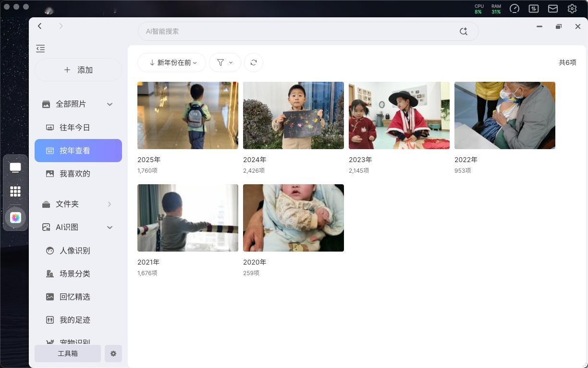The width and height of the screenshot is (588, 368).
Task: Open the filter funnel dropdown
Action: (225, 63)
